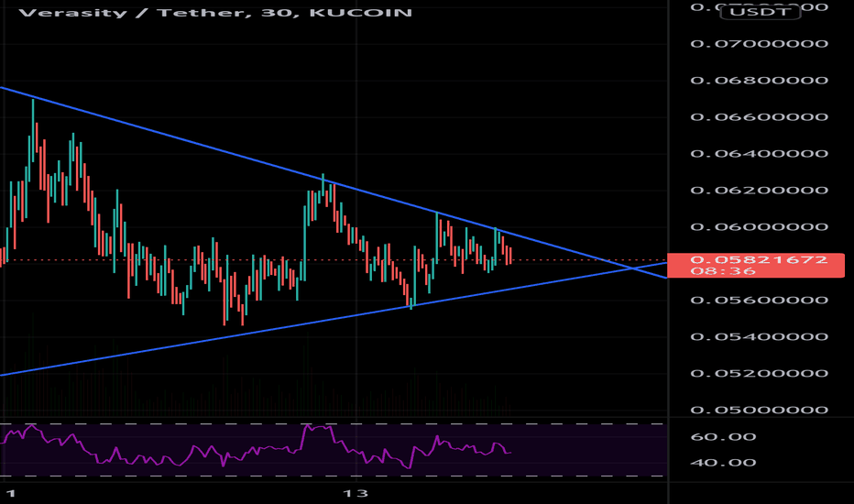Click the countdown timer 08:36

pos(723,271)
